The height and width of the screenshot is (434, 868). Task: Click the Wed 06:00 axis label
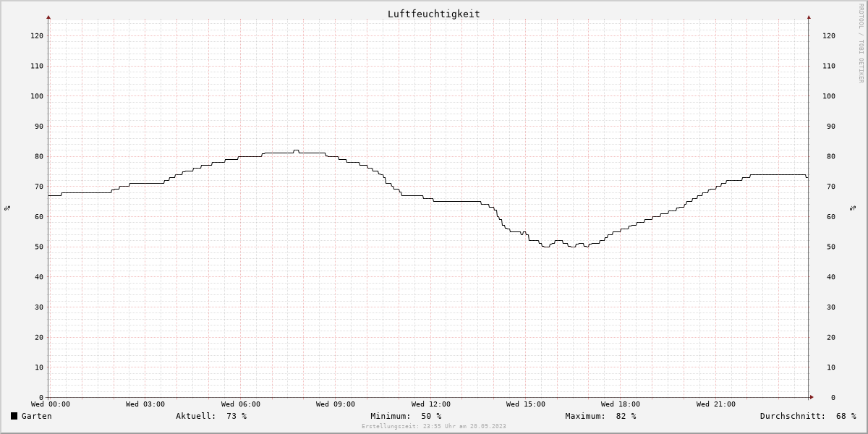241,404
